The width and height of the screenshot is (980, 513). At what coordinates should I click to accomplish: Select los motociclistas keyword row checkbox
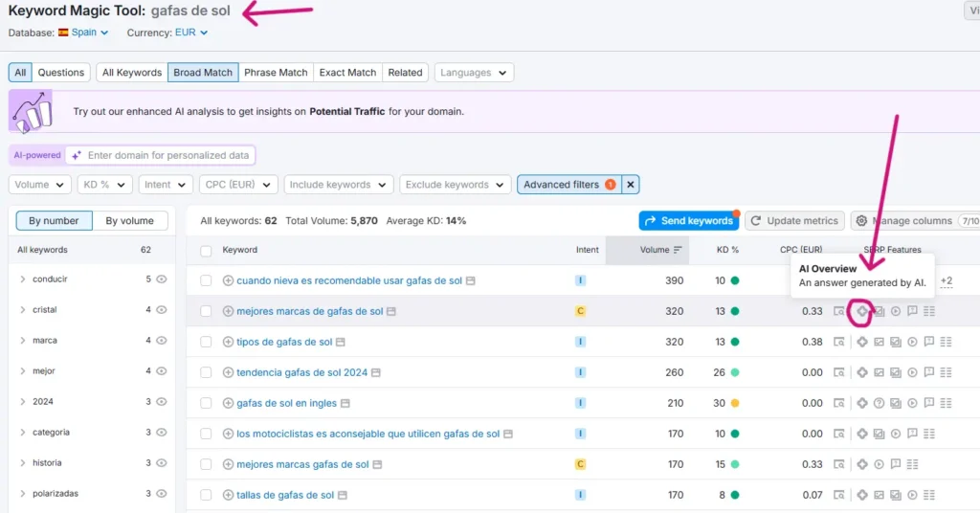click(206, 434)
